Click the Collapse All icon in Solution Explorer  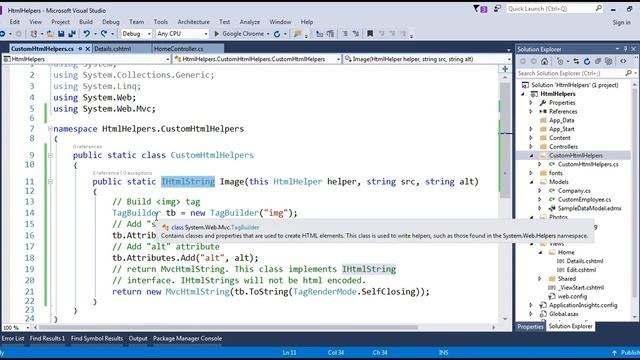tap(598, 61)
